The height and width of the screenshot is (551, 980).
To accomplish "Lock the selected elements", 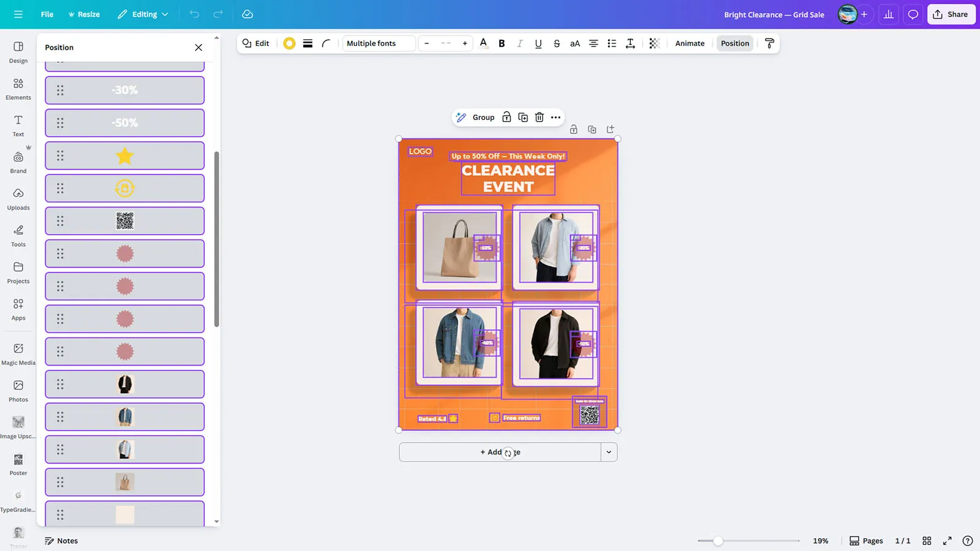I will (507, 118).
